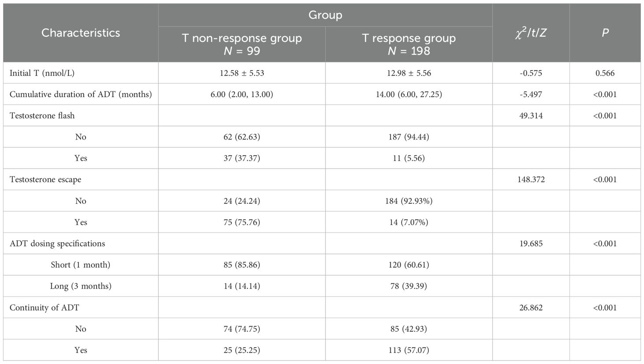
Task: Click the T non-response group header
Action: tap(242, 44)
